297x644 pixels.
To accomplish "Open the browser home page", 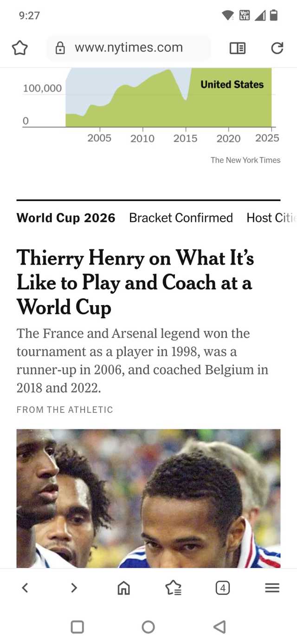I will 124,588.
